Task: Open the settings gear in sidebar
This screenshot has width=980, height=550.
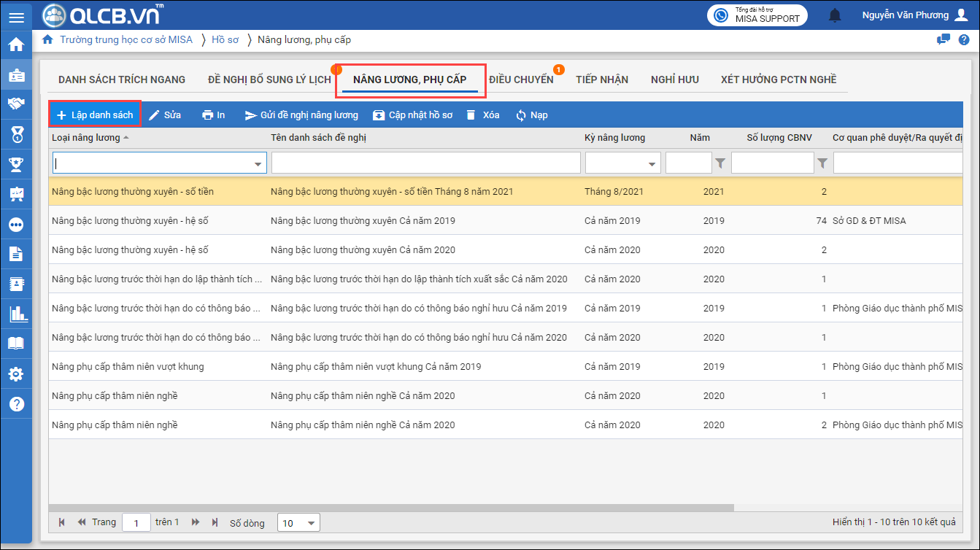Action: point(15,374)
